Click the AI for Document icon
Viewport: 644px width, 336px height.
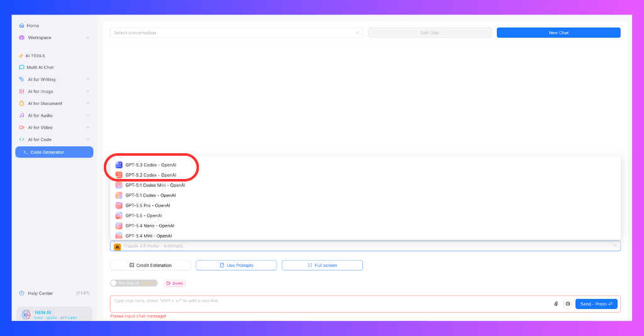(x=22, y=104)
